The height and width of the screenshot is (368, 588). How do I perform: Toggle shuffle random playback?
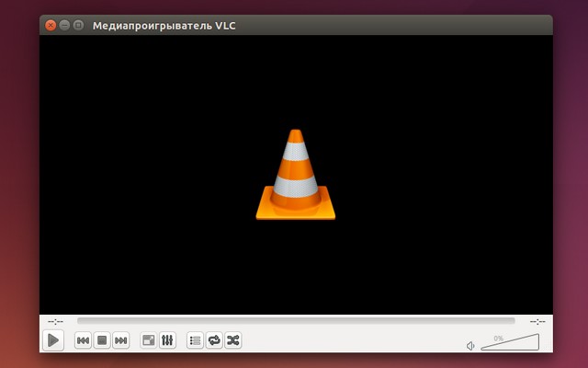pos(232,340)
